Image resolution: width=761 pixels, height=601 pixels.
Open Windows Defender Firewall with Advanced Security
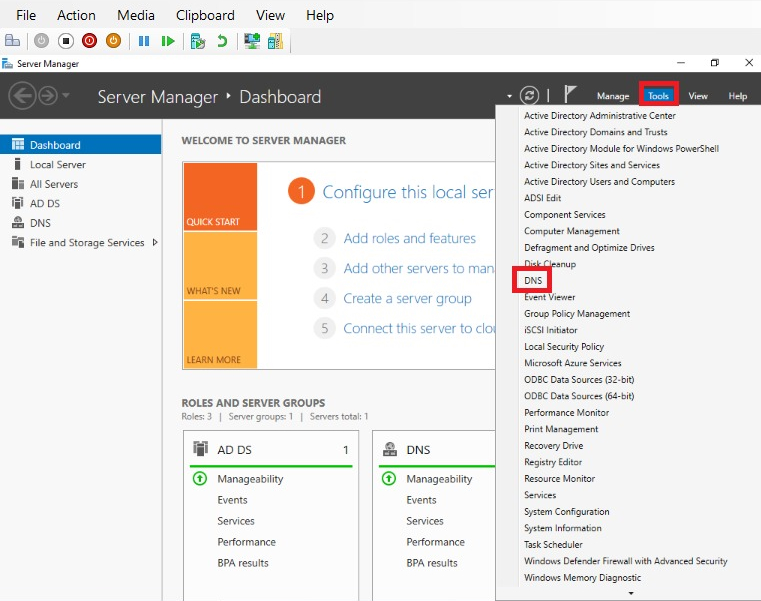[x=626, y=561]
